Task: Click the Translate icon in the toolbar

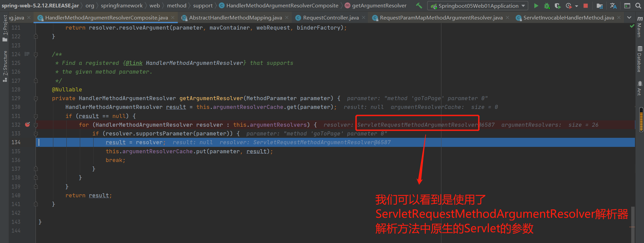Action: coord(613,6)
